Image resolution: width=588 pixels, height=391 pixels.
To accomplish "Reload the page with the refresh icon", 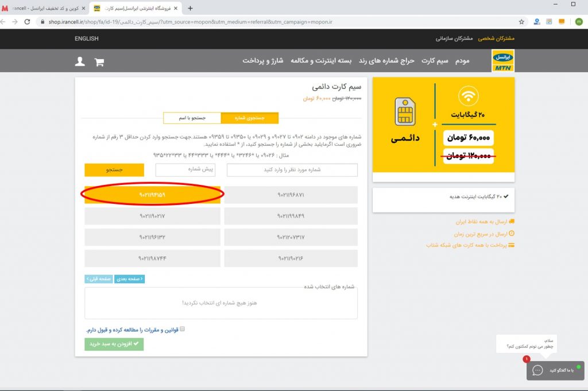I will [x=27, y=22].
